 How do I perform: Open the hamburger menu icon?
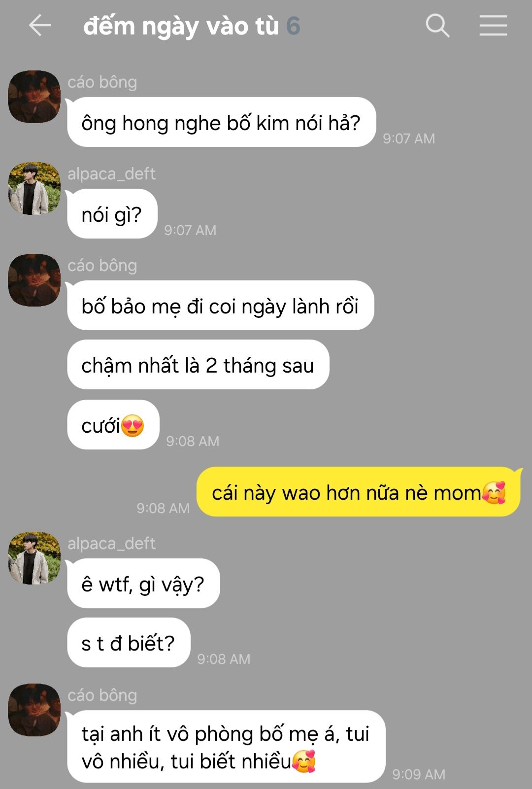point(493,26)
